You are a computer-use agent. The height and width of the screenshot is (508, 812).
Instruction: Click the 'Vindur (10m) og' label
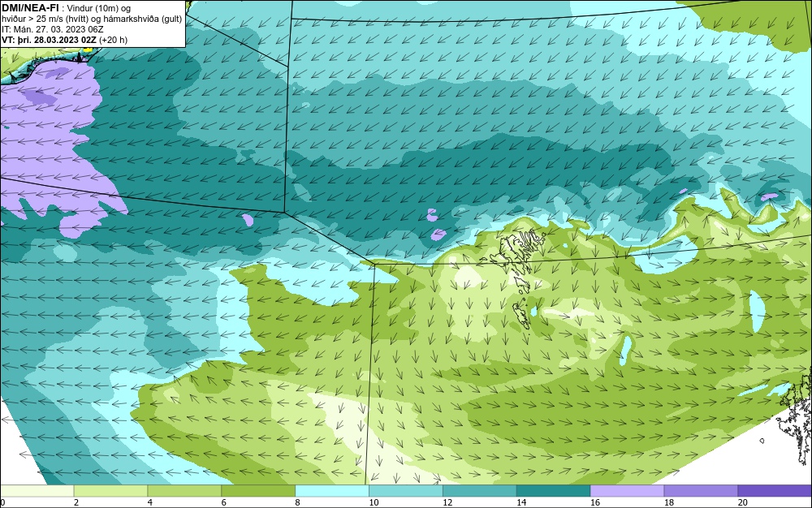click(99, 7)
